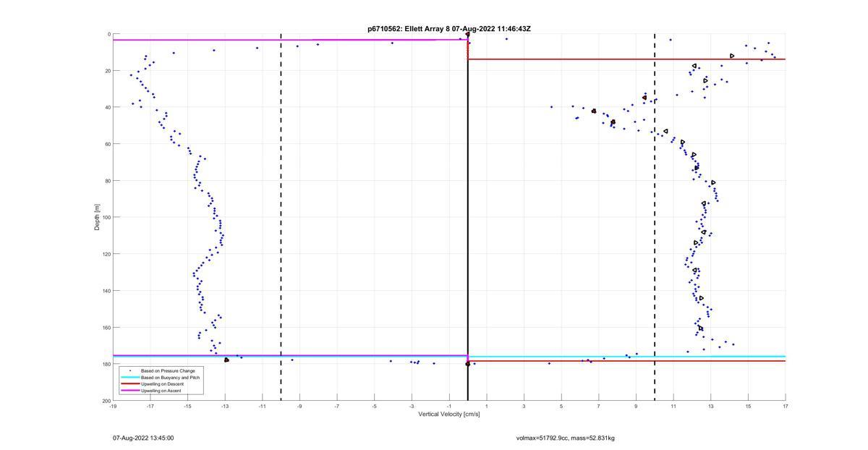This screenshot has width=868, height=450.
Task: Click y-axis tick label '40'
Action: tap(107, 107)
